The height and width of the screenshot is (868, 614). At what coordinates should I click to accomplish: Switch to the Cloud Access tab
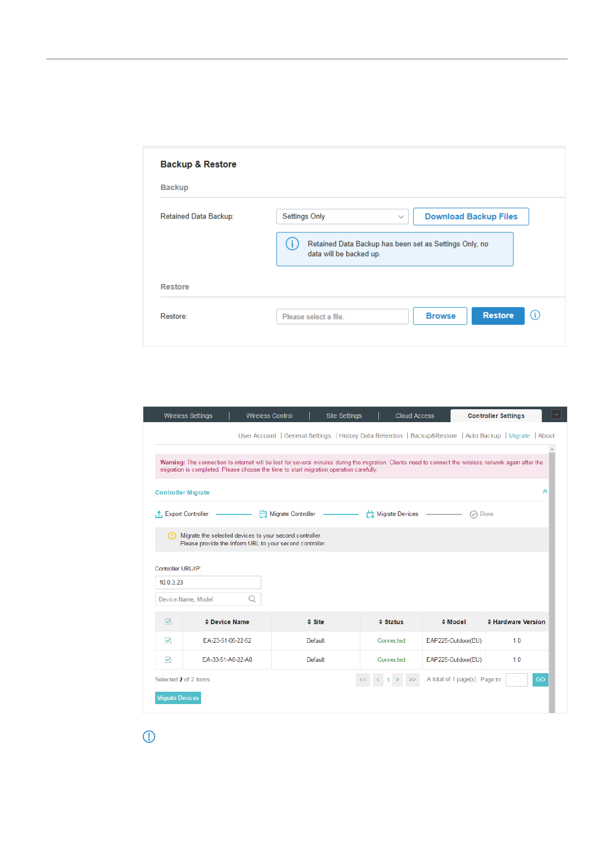(414, 416)
